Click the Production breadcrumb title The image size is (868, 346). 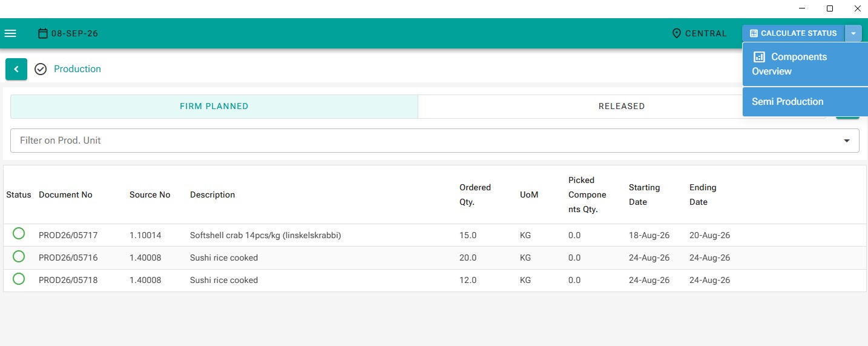tap(77, 69)
